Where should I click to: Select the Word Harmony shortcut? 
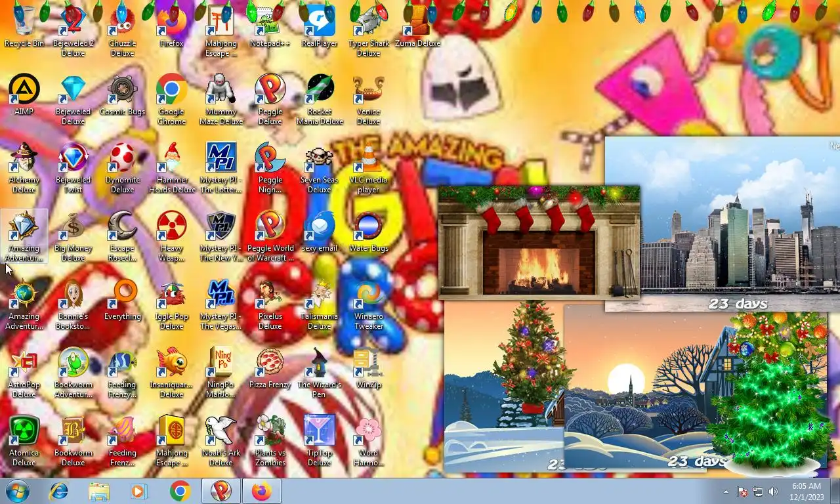(x=368, y=441)
